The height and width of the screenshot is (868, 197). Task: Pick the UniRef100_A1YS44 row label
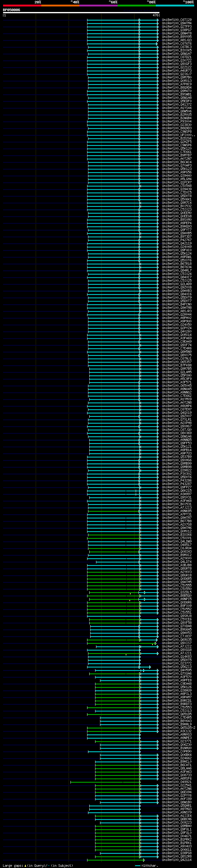[x=177, y=108]
